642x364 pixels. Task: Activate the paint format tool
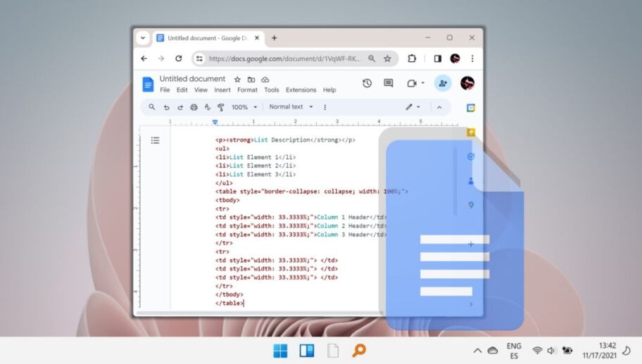click(x=221, y=107)
